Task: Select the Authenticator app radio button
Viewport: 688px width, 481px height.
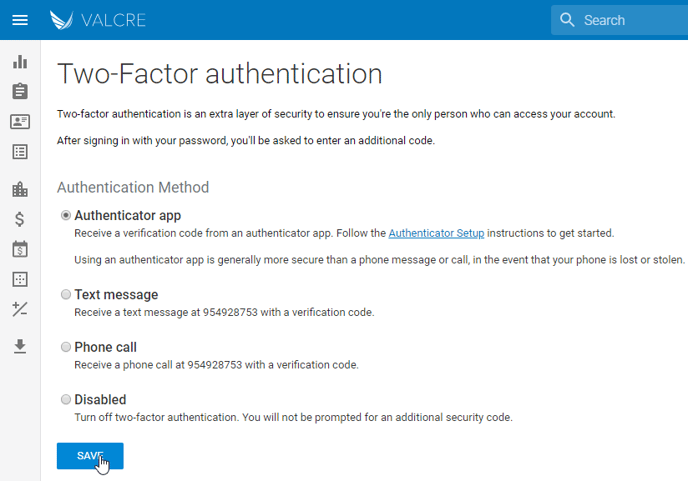Action: pos(66,215)
